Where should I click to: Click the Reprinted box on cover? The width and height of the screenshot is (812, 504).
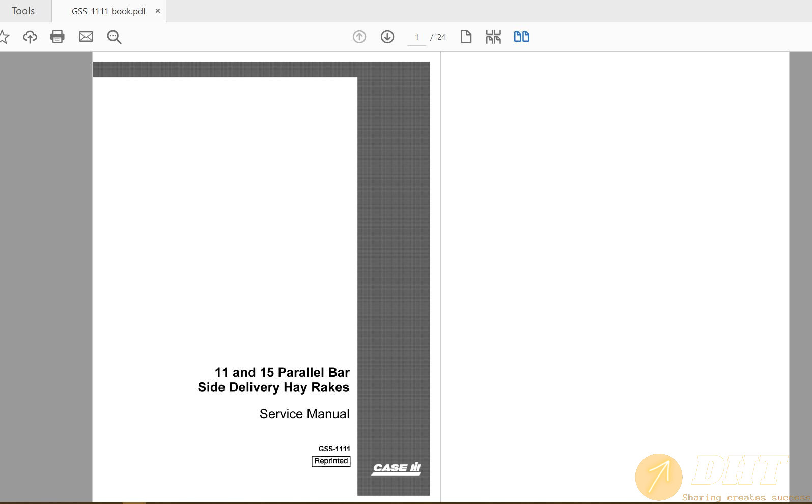click(331, 461)
